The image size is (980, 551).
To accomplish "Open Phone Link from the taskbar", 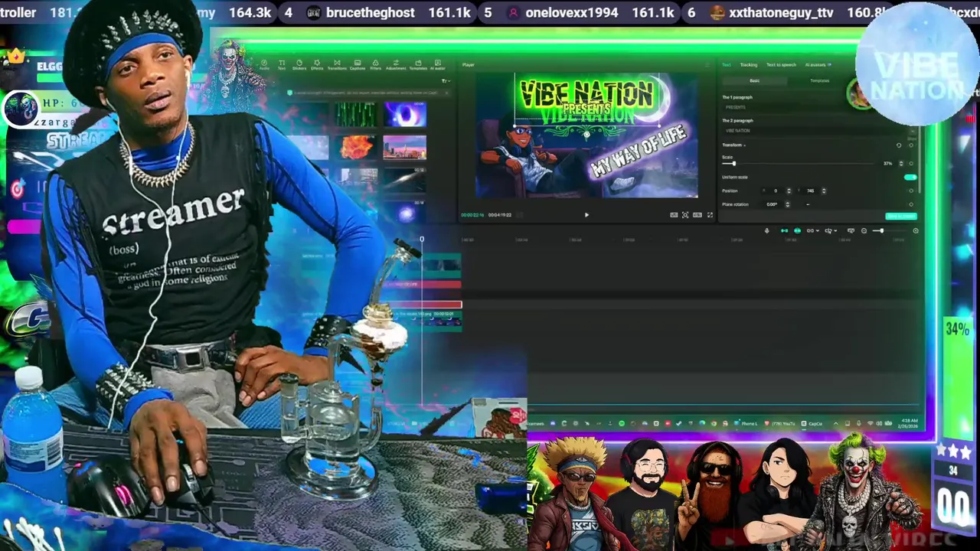I will pyautogui.click(x=746, y=423).
